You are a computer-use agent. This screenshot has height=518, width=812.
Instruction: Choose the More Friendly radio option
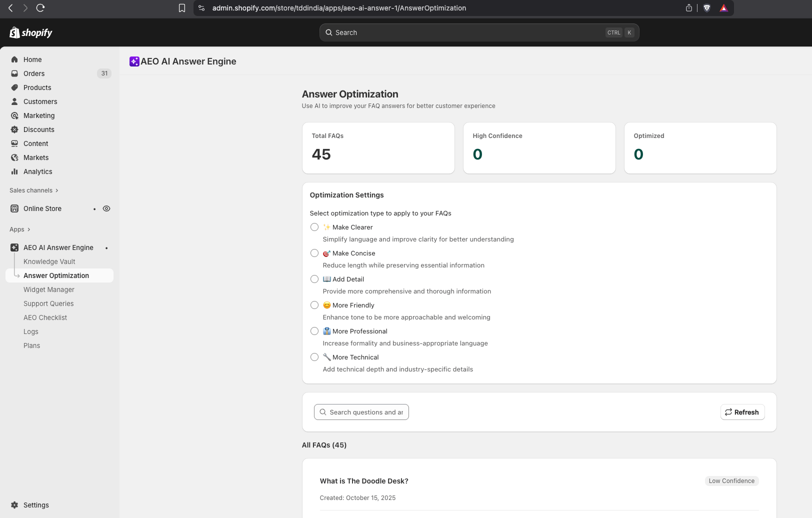click(x=314, y=305)
